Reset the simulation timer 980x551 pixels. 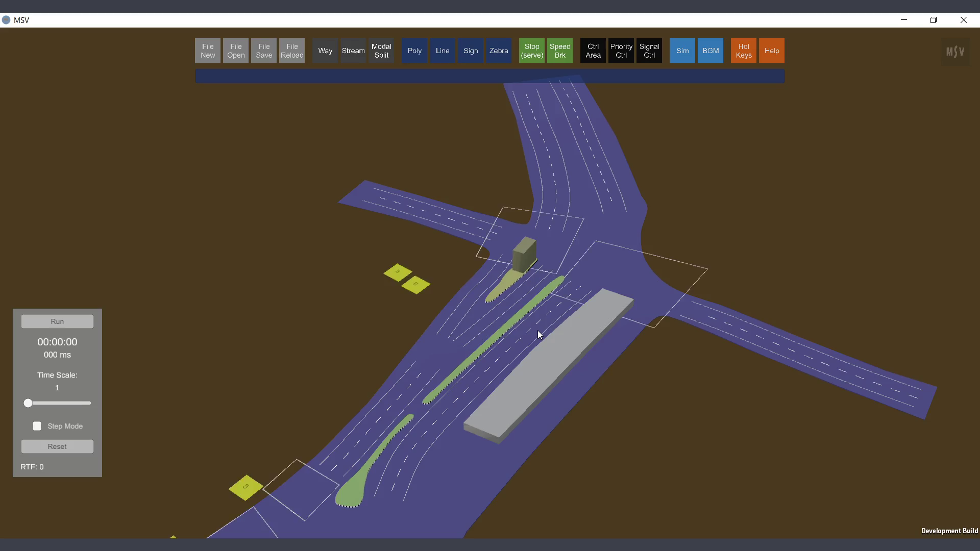pos(57,446)
